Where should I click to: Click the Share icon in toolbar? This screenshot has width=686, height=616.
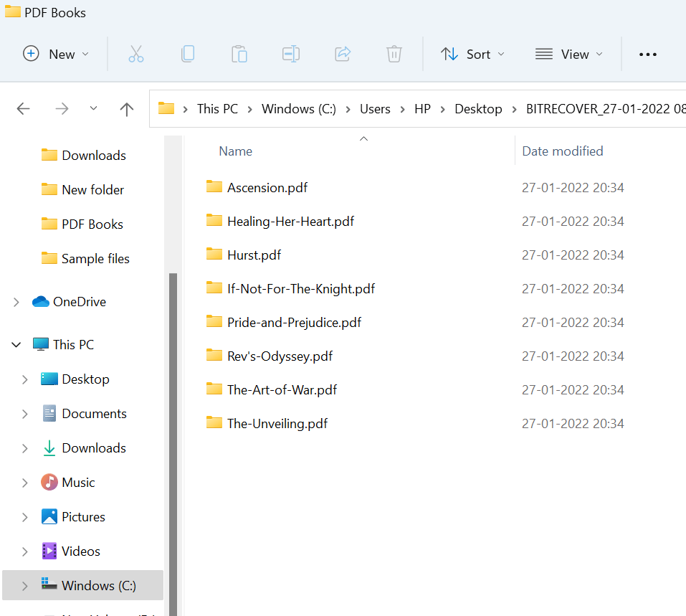343,54
